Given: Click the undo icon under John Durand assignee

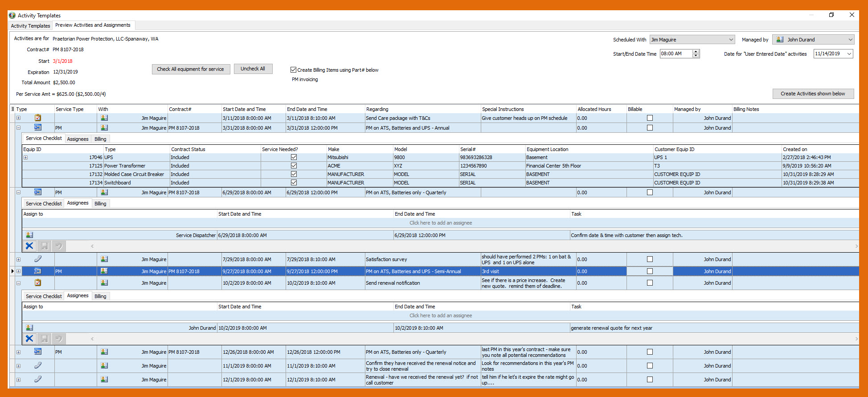Looking at the screenshot, I should point(59,339).
